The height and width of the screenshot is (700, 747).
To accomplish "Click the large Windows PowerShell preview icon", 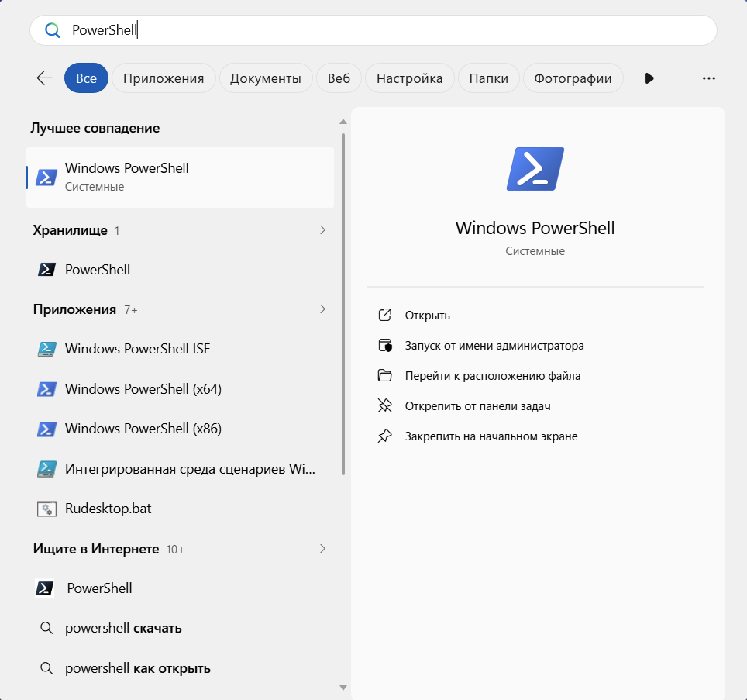I will pyautogui.click(x=535, y=169).
